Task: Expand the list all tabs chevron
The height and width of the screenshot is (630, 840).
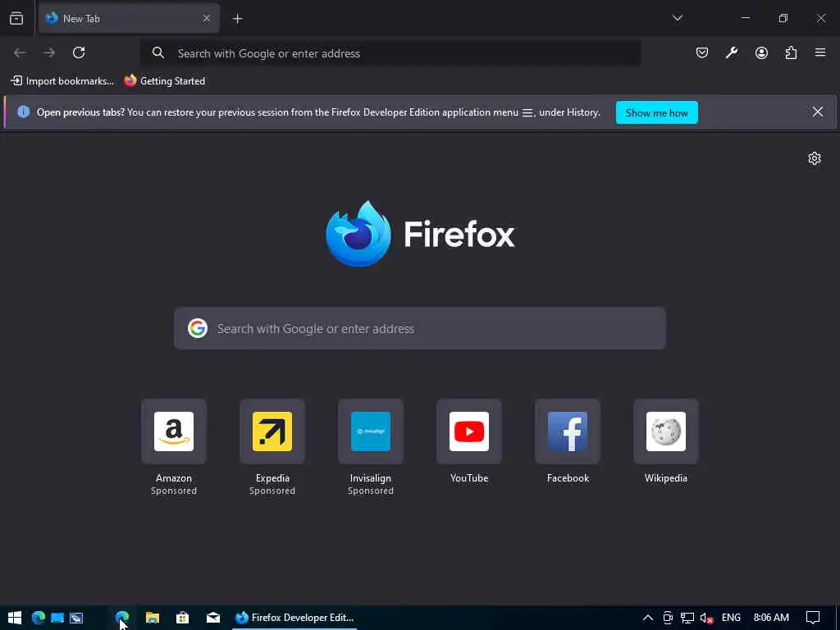Action: [677, 18]
